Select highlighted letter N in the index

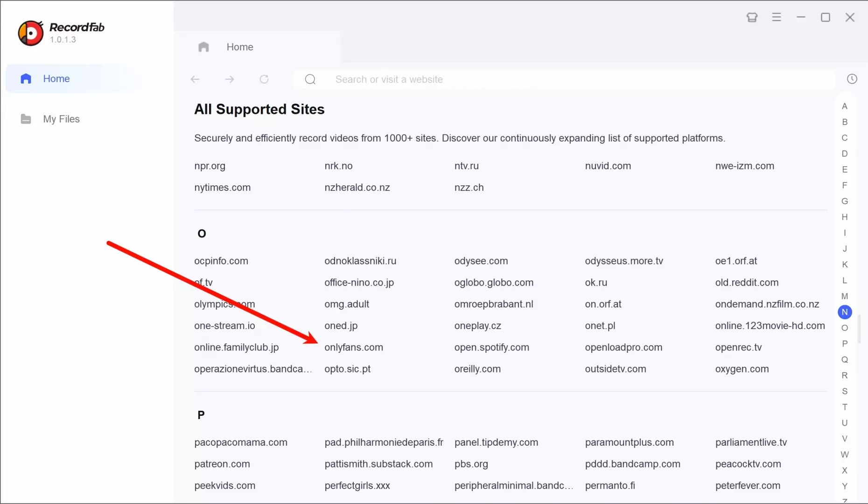(845, 312)
